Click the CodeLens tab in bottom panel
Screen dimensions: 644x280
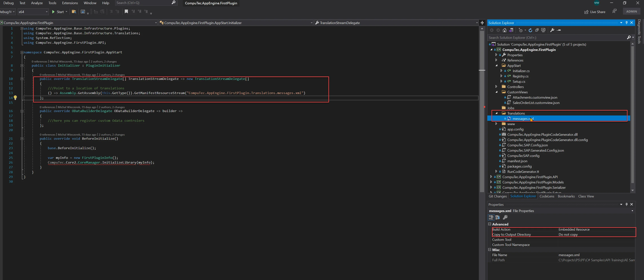tap(547, 196)
